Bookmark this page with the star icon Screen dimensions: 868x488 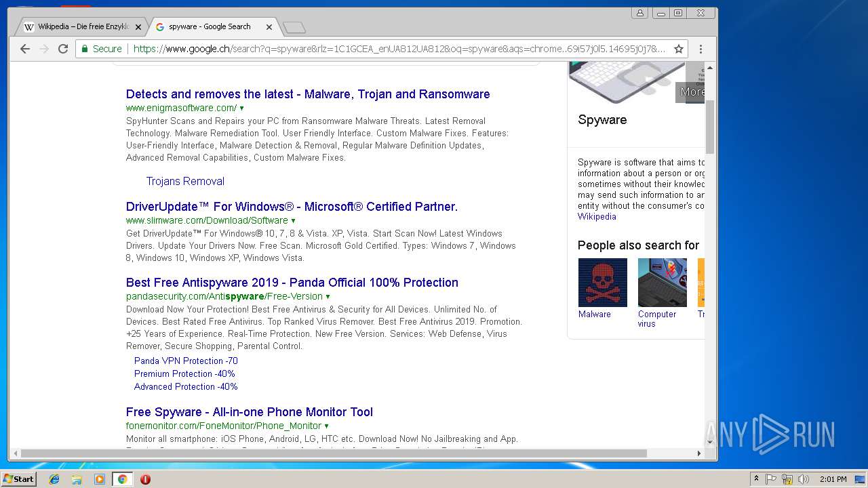pyautogui.click(x=678, y=49)
